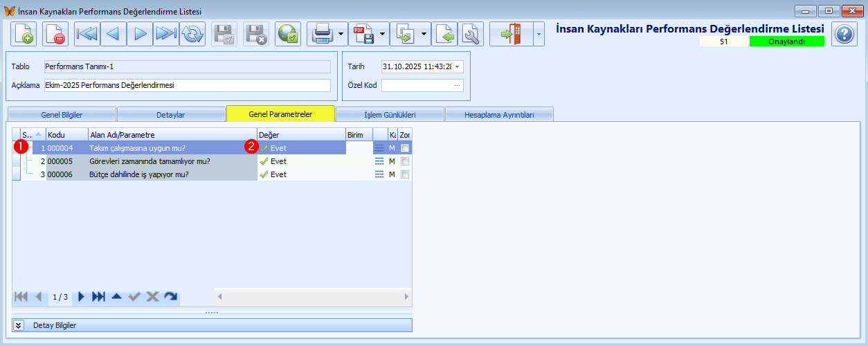Click the refresh icon in the toolbar
868x346 pixels.
pos(192,34)
